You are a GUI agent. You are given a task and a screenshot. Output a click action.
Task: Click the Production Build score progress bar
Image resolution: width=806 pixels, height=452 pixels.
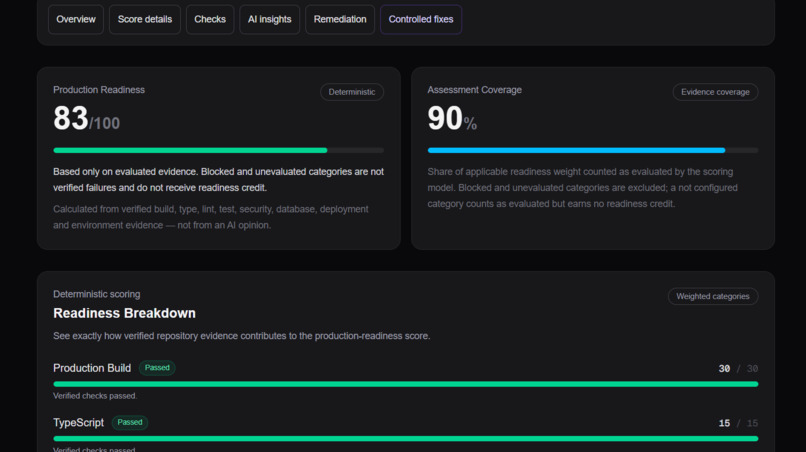coord(406,384)
